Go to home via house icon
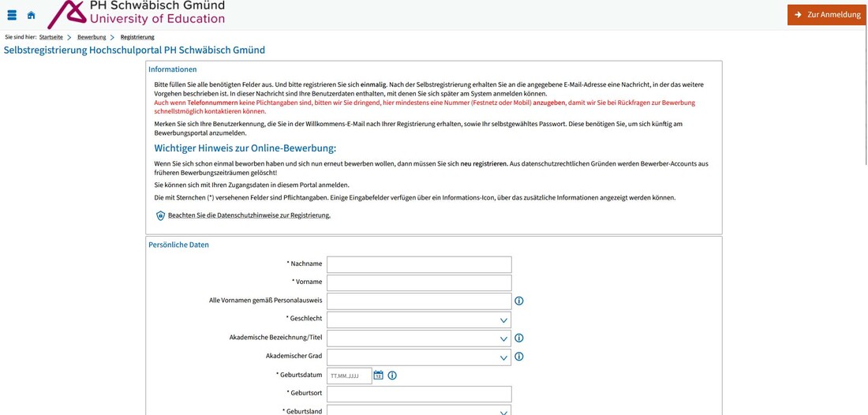This screenshot has height=415, width=868. [x=31, y=16]
